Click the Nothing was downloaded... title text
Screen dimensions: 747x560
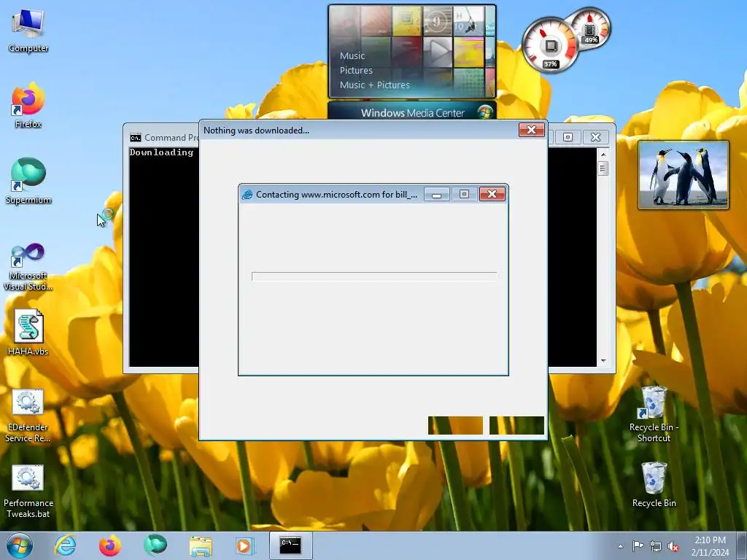tap(256, 131)
